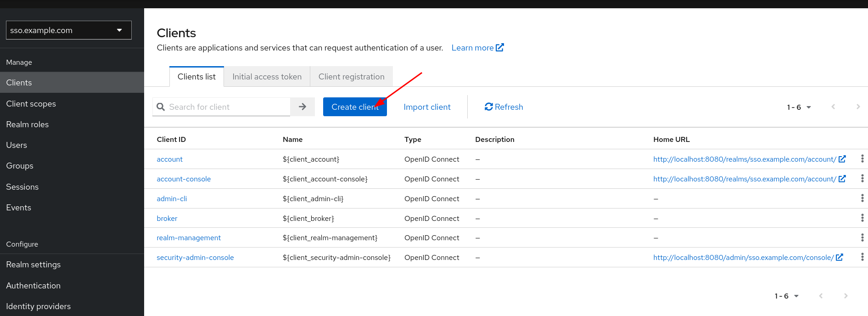
Task: Open Client scopes in the sidebar
Action: click(31, 104)
